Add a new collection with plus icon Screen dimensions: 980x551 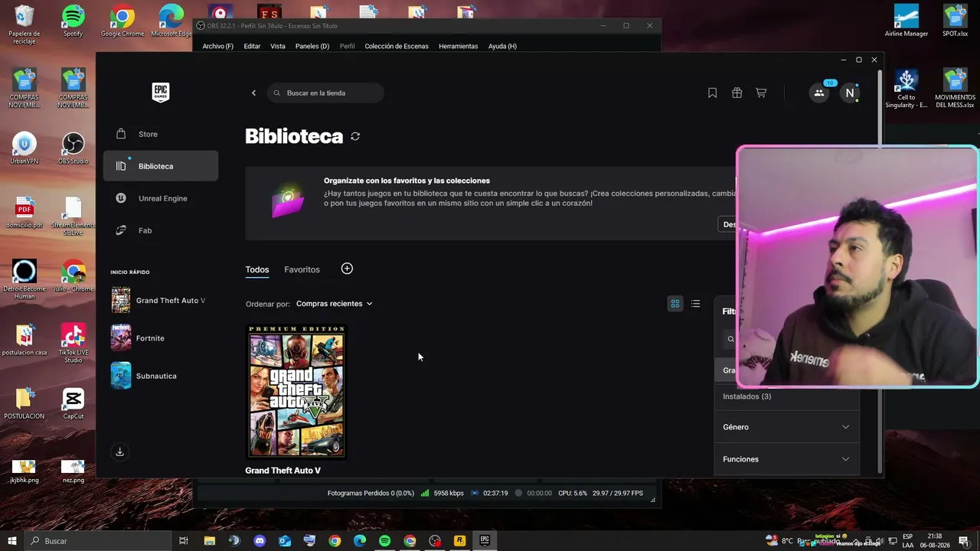(347, 269)
